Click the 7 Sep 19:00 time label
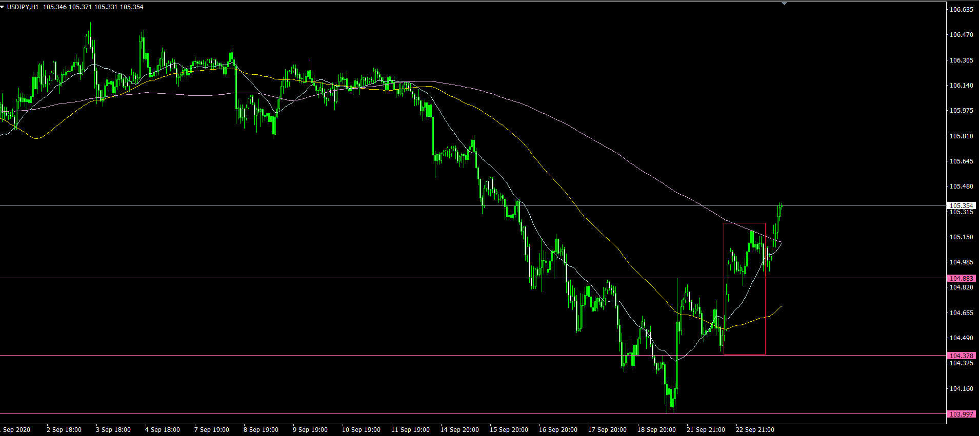Viewport: 980px width, 436px height. [211, 430]
